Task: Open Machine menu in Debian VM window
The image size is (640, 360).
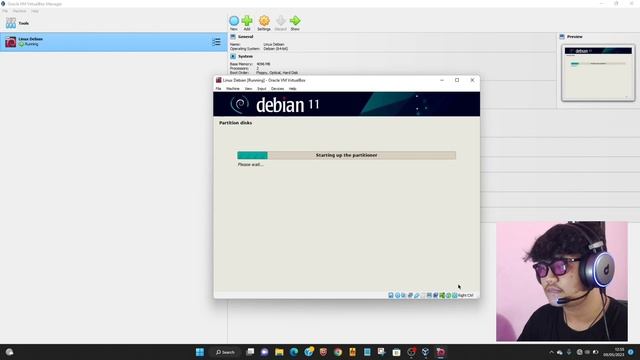Action: (x=233, y=89)
